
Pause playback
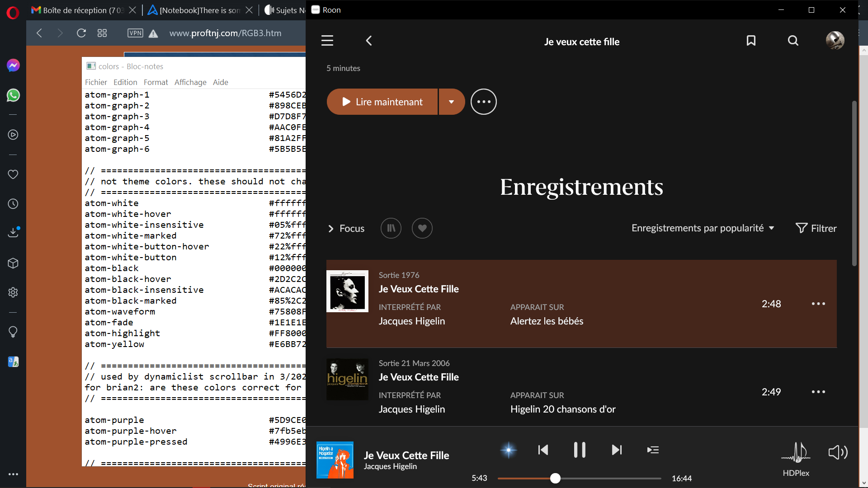point(580,450)
